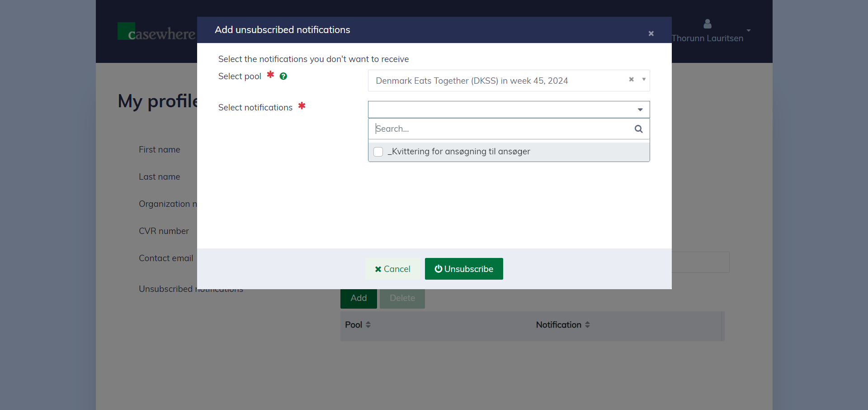Close the Add unsubscribed notifications dialog
Image resolution: width=868 pixels, height=410 pixels.
point(651,33)
